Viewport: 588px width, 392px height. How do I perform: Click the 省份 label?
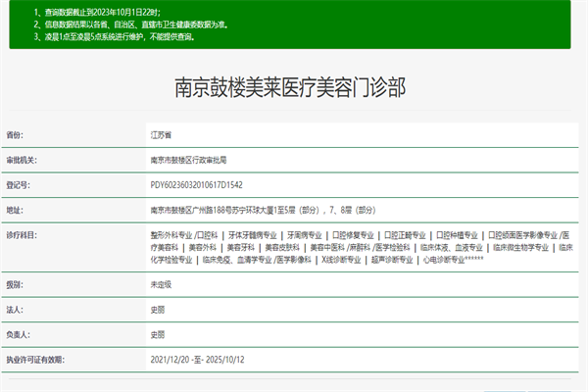[15, 135]
